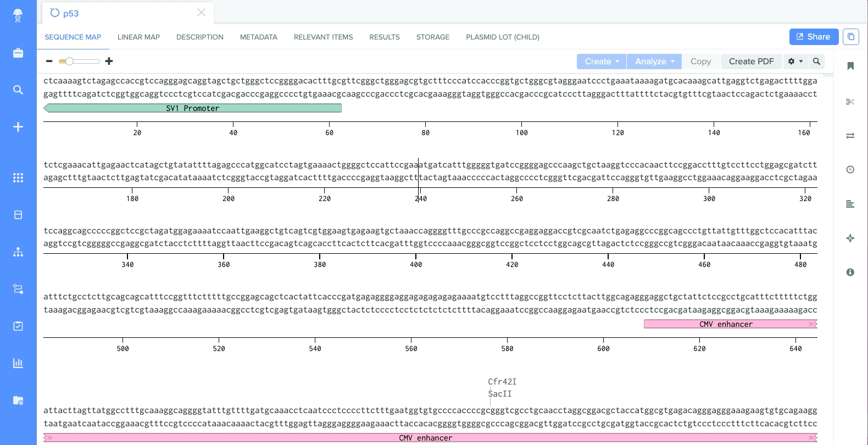Open the Analyze dropdown
Screen dimensions: 868x445
[654, 62]
